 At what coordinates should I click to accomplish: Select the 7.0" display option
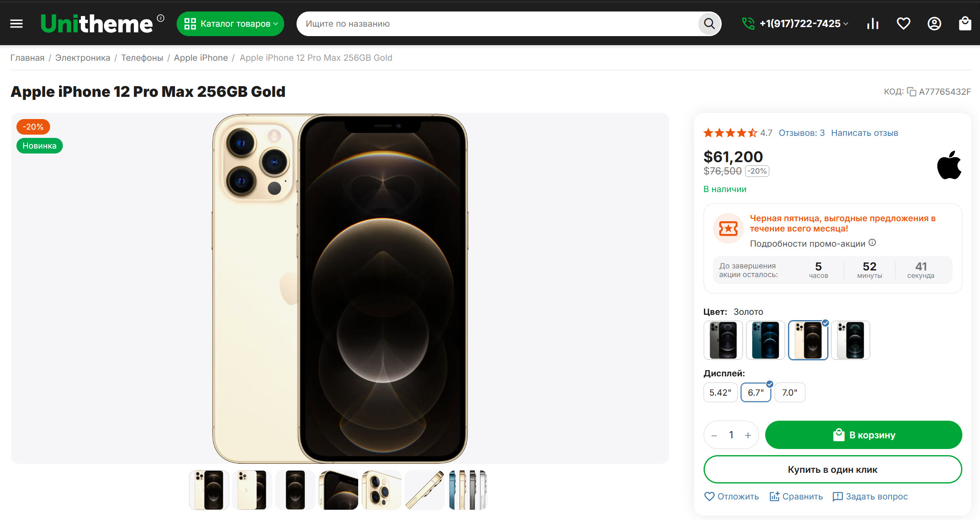coord(789,392)
